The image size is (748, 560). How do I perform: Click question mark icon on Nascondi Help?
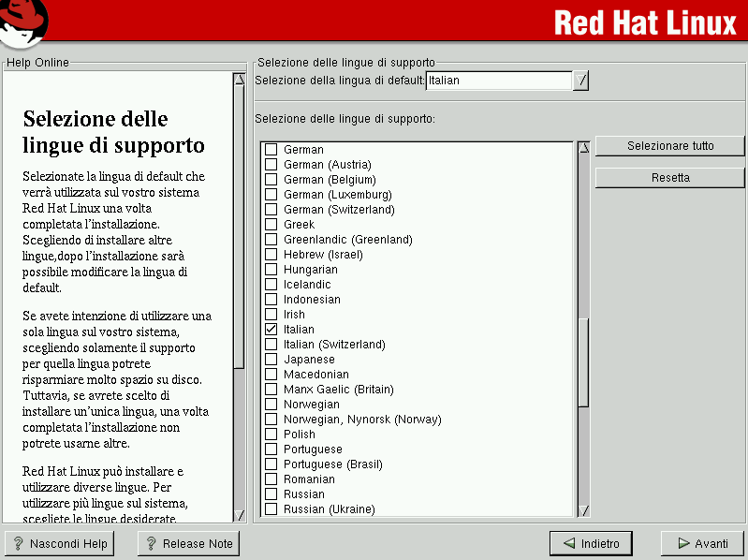click(x=18, y=543)
